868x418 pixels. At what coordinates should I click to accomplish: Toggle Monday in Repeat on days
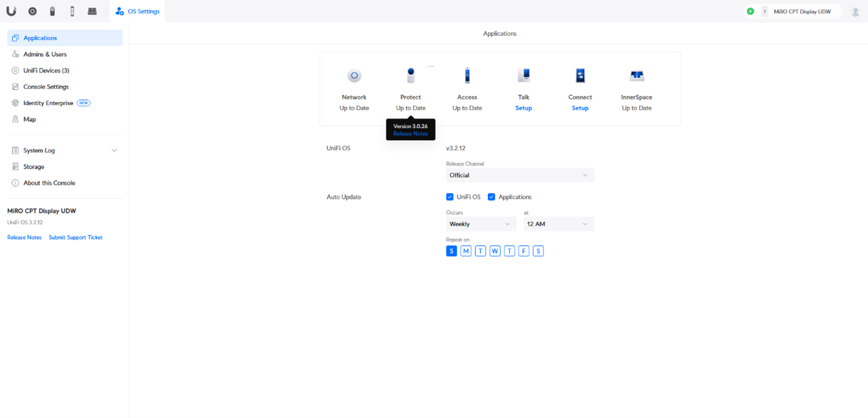(x=466, y=251)
